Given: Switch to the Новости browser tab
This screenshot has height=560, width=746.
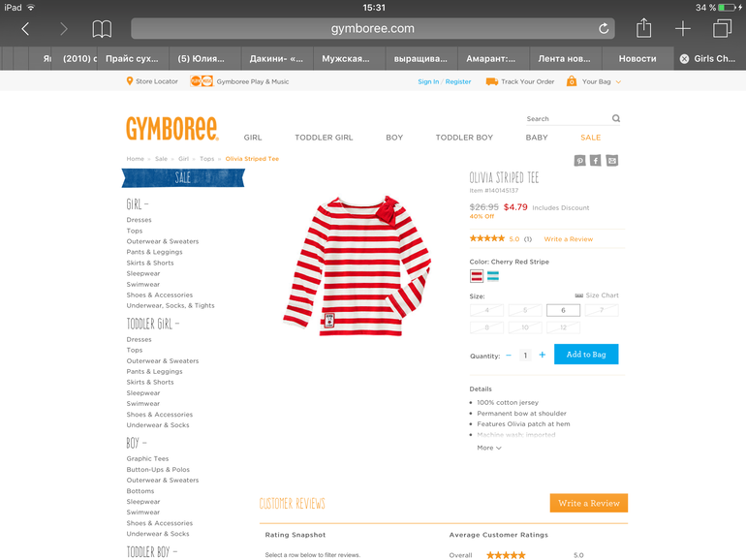Looking at the screenshot, I should pyautogui.click(x=637, y=58).
